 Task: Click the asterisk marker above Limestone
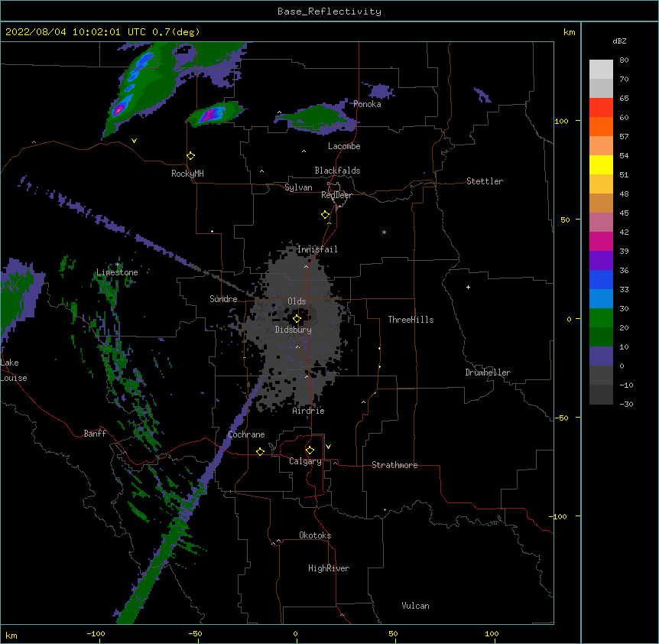[118, 265]
